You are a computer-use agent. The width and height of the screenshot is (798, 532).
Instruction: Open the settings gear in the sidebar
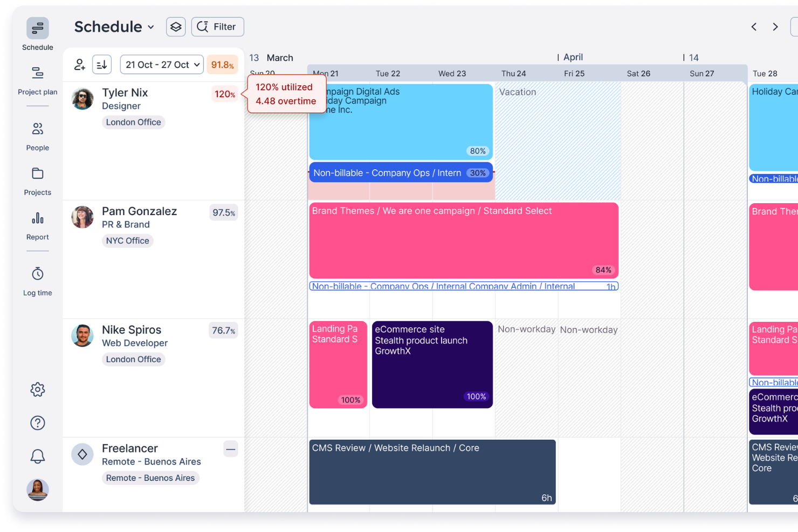pos(37,390)
